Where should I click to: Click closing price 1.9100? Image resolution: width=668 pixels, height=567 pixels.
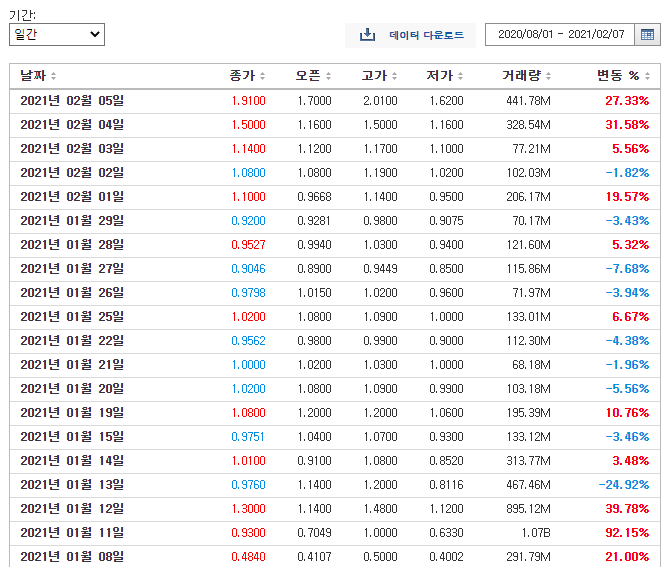pyautogui.click(x=248, y=101)
